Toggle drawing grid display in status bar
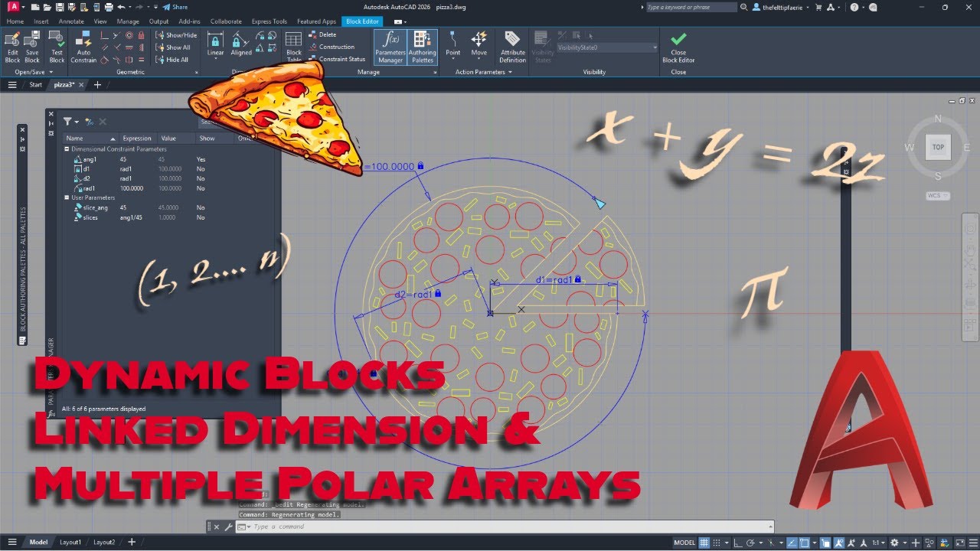The height and width of the screenshot is (551, 980). 704,543
